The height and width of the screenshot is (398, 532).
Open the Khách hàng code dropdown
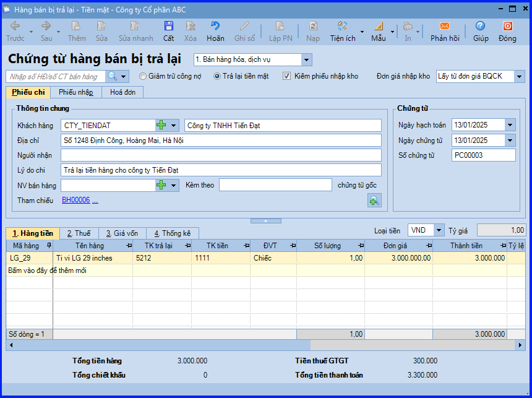pyautogui.click(x=173, y=125)
